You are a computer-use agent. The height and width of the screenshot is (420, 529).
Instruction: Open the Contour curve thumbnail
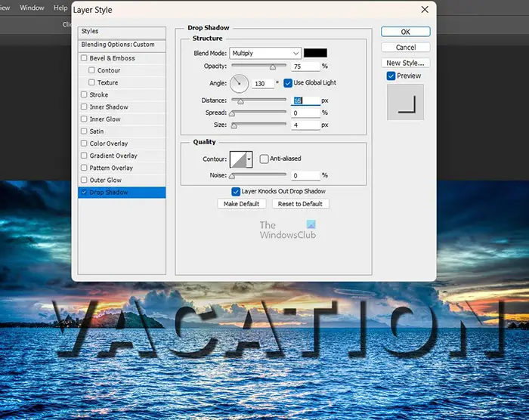[238, 159]
